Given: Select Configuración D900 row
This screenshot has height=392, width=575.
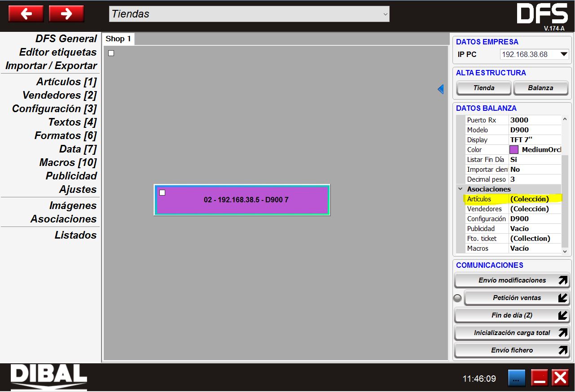Looking at the screenshot, I should [513, 219].
